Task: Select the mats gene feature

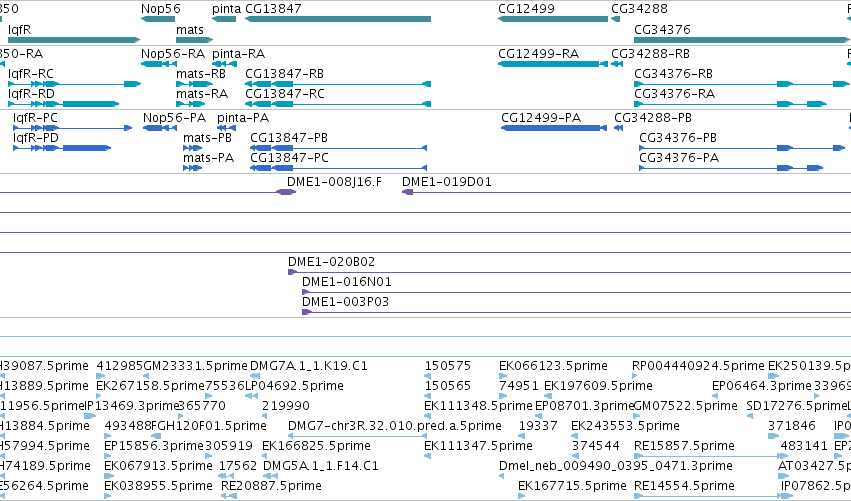Action: pyautogui.click(x=194, y=40)
